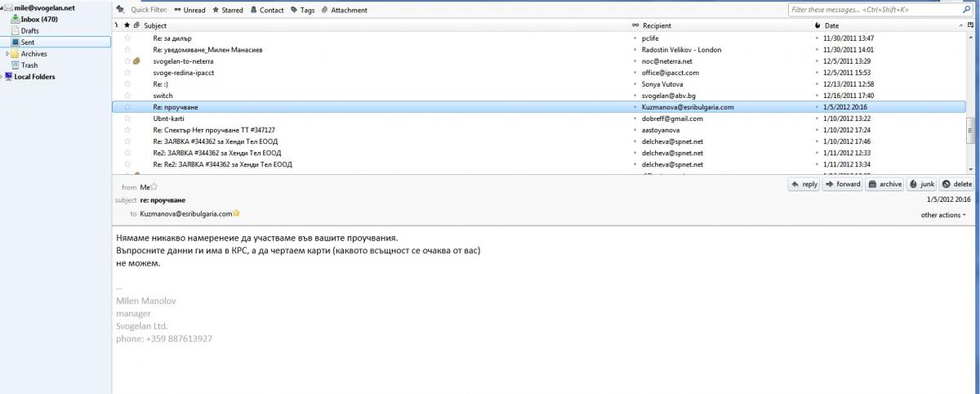
Task: Click the pin icon to keep quick filters applied
Action: pos(120,10)
